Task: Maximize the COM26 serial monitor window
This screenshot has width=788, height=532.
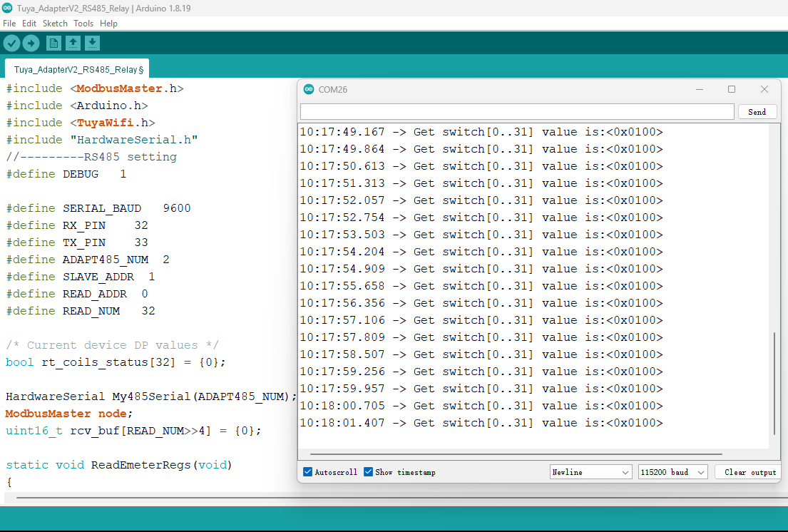Action: (731, 89)
